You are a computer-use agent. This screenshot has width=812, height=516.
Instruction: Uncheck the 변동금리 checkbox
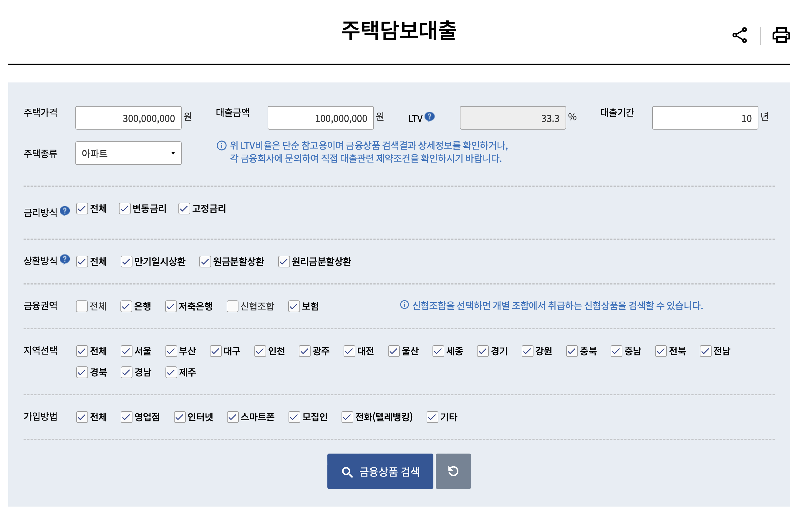pos(125,209)
